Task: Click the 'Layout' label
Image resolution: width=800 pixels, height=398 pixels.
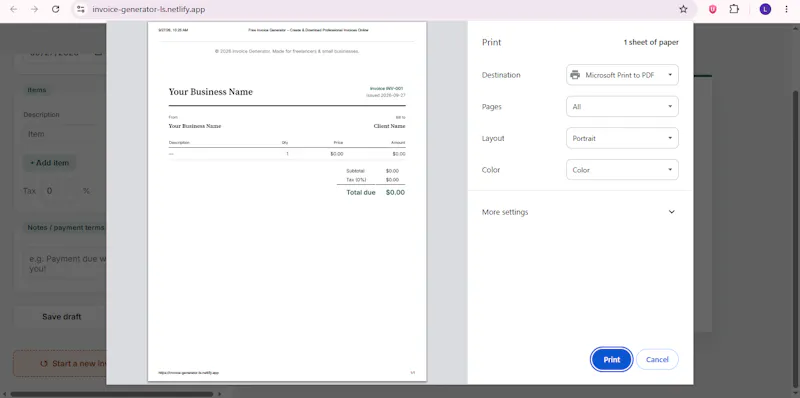Action: 493,138
